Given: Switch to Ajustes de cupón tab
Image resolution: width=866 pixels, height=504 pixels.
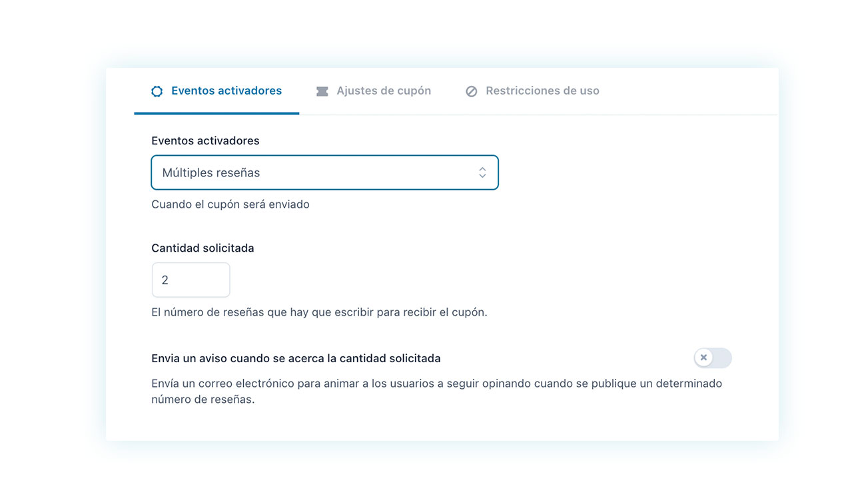Looking at the screenshot, I should click(x=374, y=91).
